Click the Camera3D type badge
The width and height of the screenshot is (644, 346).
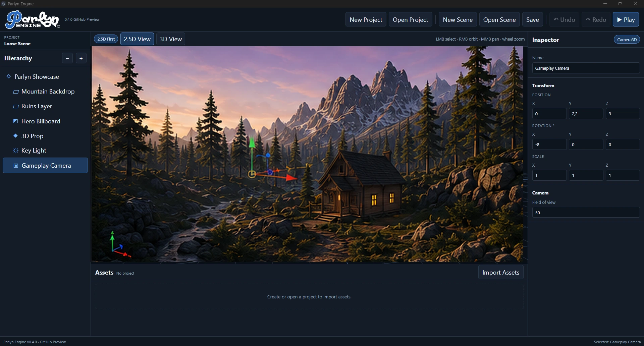(627, 40)
